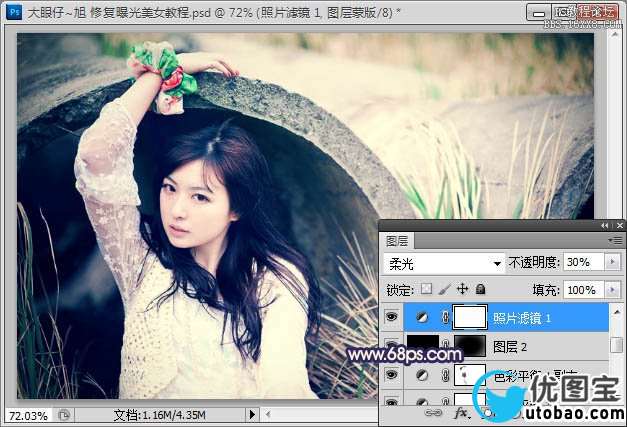Select the 图层 2 layer name
The width and height of the screenshot is (627, 427).
click(x=510, y=347)
